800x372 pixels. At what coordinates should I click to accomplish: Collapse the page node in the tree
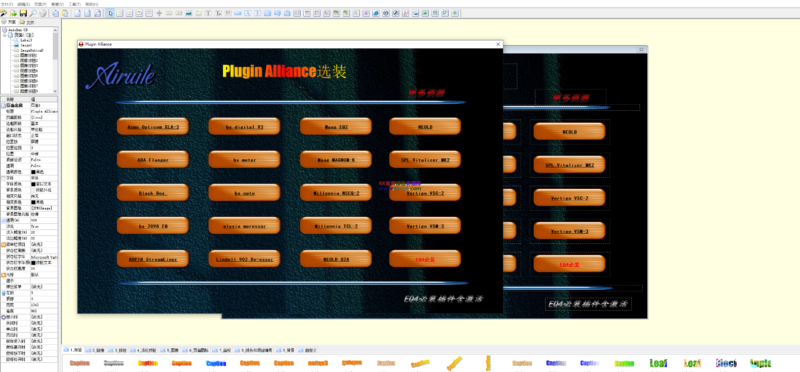pyautogui.click(x=5, y=35)
